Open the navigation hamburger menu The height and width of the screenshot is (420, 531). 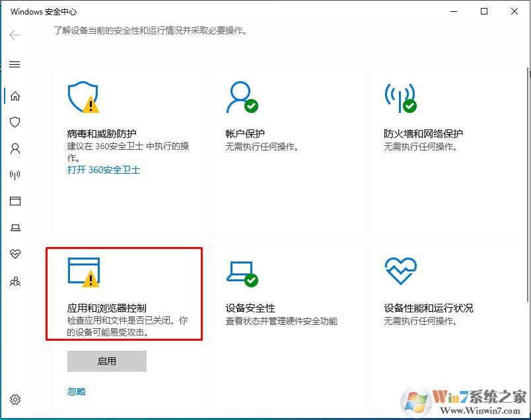point(15,64)
